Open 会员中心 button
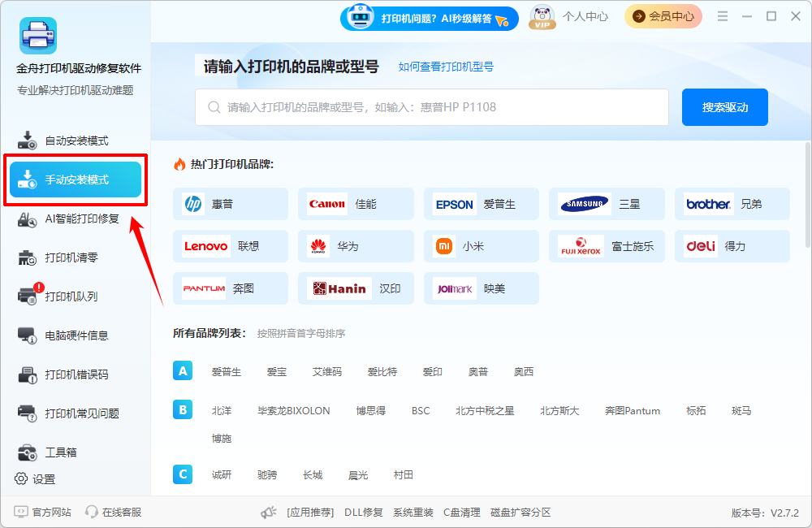Viewport: 812px width, 528px height. point(663,16)
